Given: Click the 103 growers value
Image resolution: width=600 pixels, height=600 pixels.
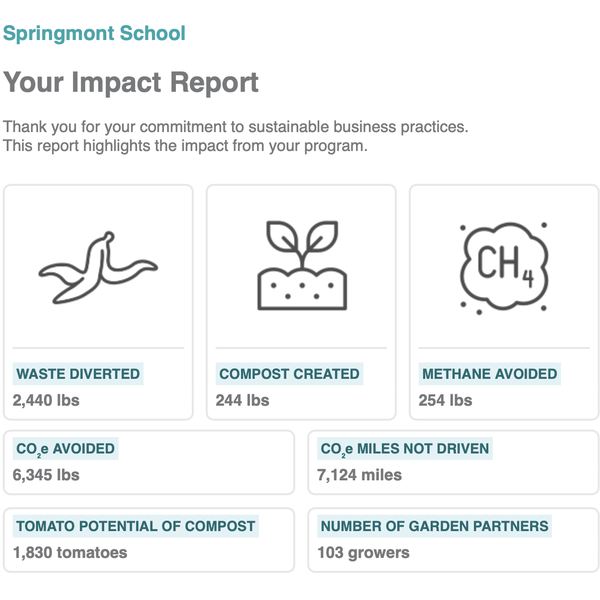Looking at the screenshot, I should click(363, 552).
